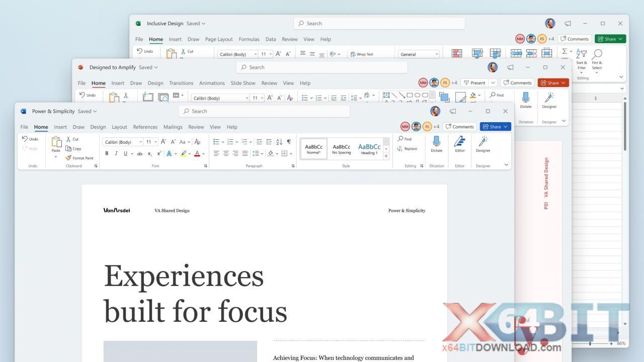
Task: Click the green Share button in Excel
Action: tap(610, 39)
